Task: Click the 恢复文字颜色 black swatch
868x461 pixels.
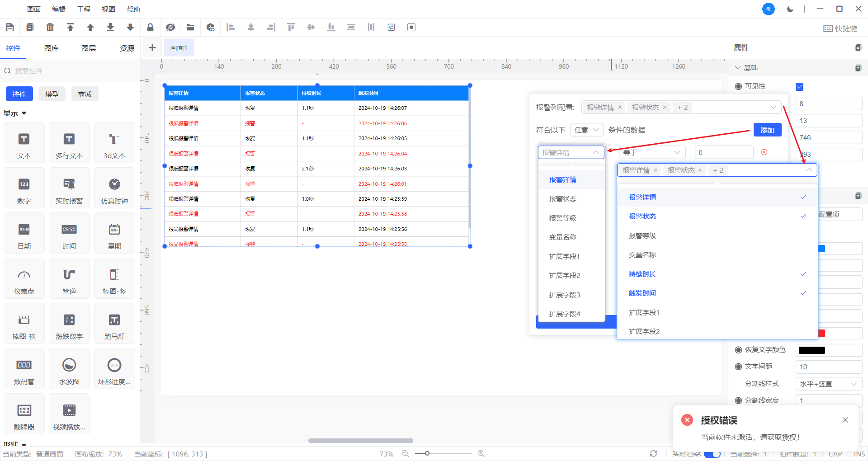Action: click(811, 350)
